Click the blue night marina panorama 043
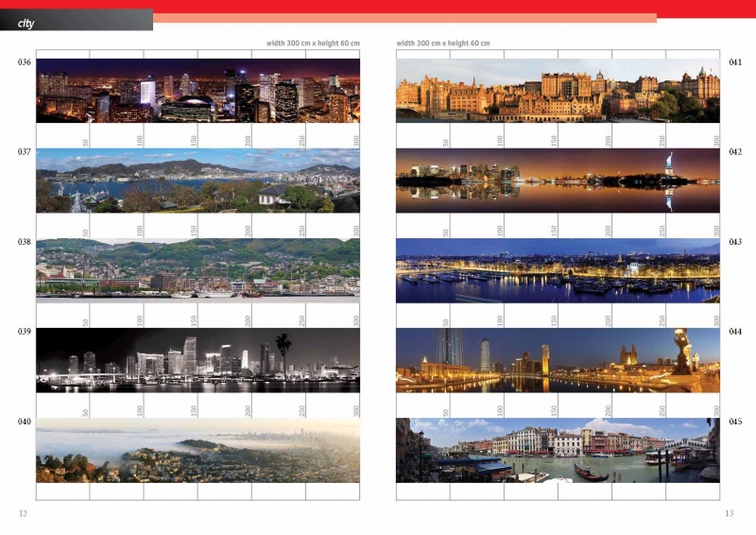 [x=558, y=269]
